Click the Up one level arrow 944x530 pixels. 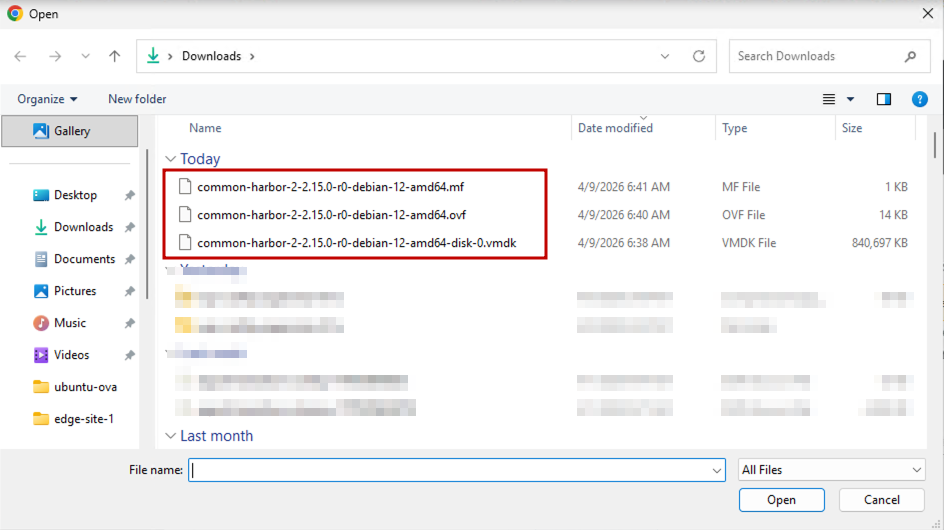[x=114, y=57]
